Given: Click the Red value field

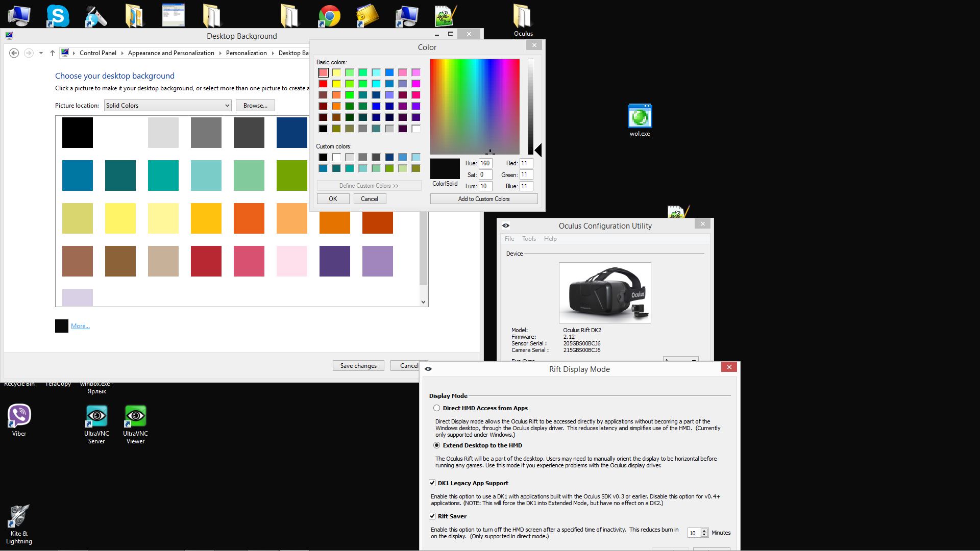Looking at the screenshot, I should [x=526, y=163].
